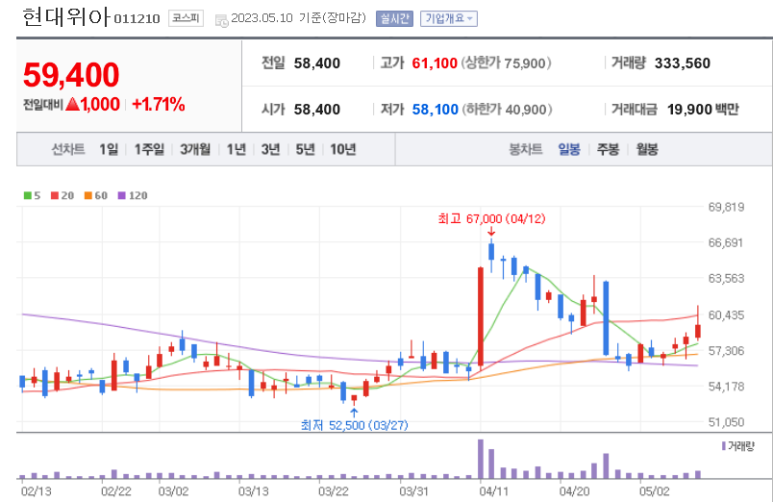Click the 최저 52,500 (03/27) low marker
The image size is (773, 502).
click(x=354, y=425)
